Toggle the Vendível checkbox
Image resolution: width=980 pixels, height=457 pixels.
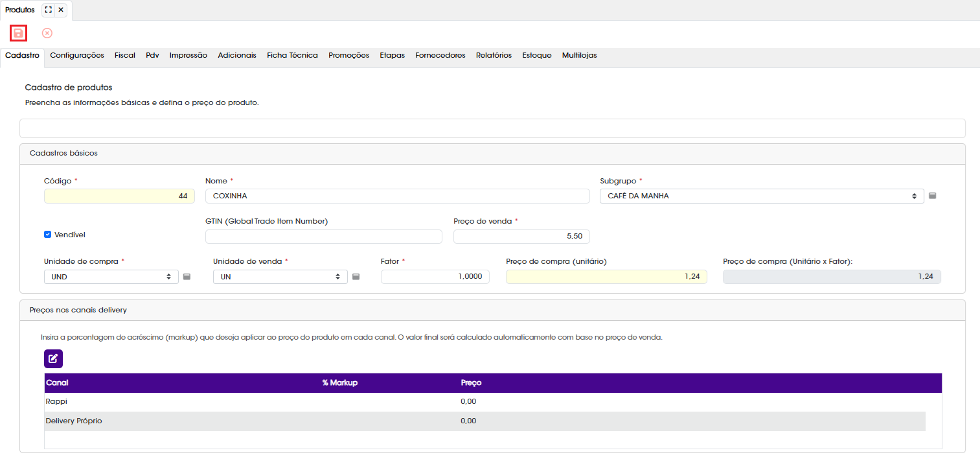click(x=48, y=235)
